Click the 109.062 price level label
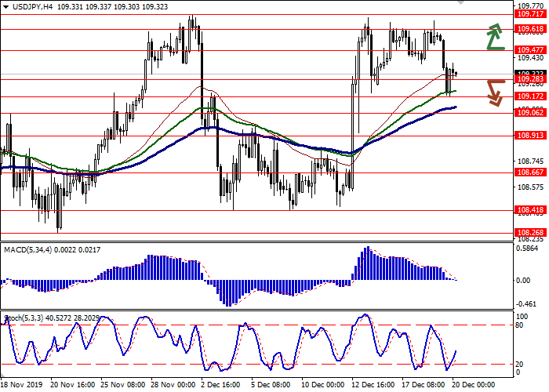549x392 pixels. [530, 113]
